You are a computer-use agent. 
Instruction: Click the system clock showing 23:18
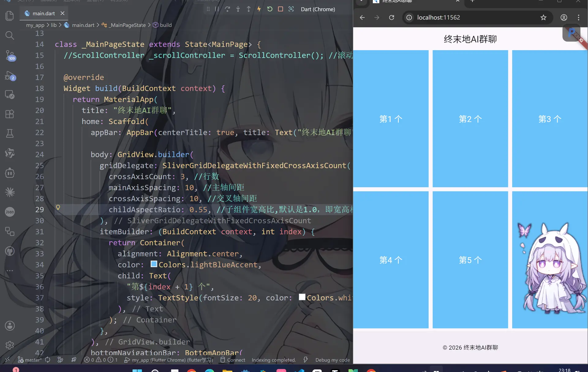(564, 370)
